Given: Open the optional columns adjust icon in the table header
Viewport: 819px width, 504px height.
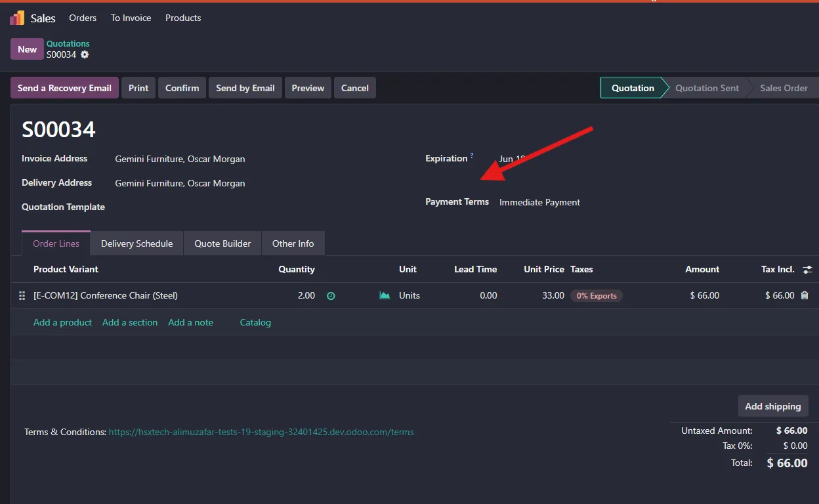Looking at the screenshot, I should point(807,270).
